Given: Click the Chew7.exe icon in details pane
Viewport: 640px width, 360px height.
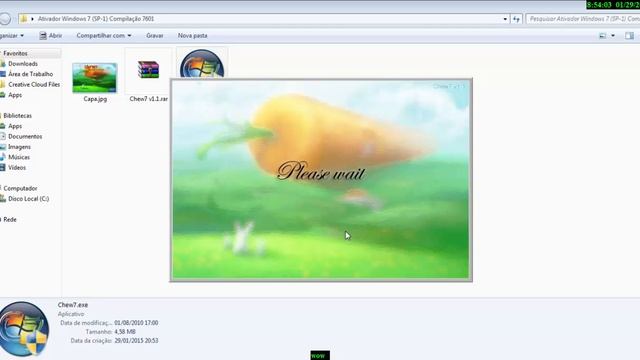Looking at the screenshot, I should (x=24, y=329).
